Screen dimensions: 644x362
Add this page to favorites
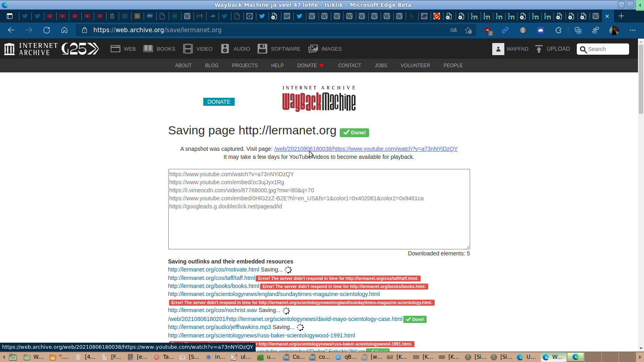(468, 30)
